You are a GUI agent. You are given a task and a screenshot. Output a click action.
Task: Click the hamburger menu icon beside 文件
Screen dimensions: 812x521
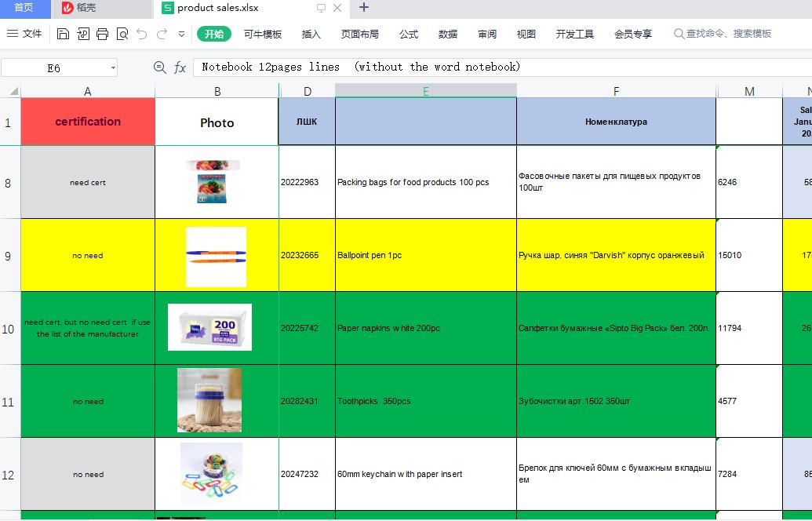click(13, 34)
